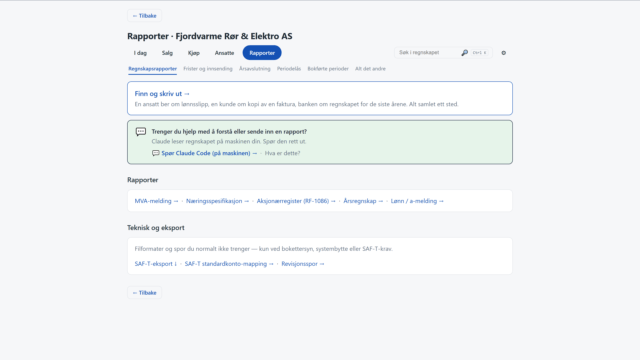Open the Kjøp tab
The height and width of the screenshot is (360, 640).
click(x=194, y=53)
